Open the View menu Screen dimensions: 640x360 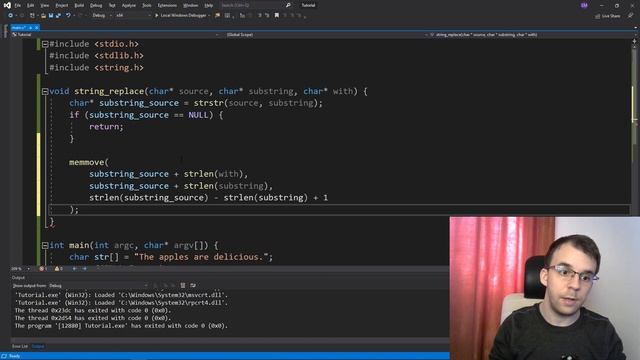[x=44, y=5]
